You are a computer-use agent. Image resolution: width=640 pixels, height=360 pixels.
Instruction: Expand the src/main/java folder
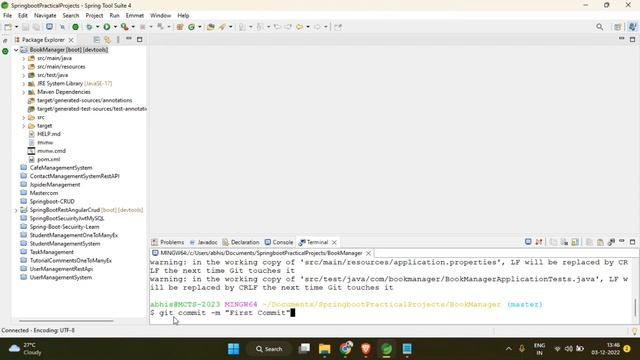click(24, 58)
